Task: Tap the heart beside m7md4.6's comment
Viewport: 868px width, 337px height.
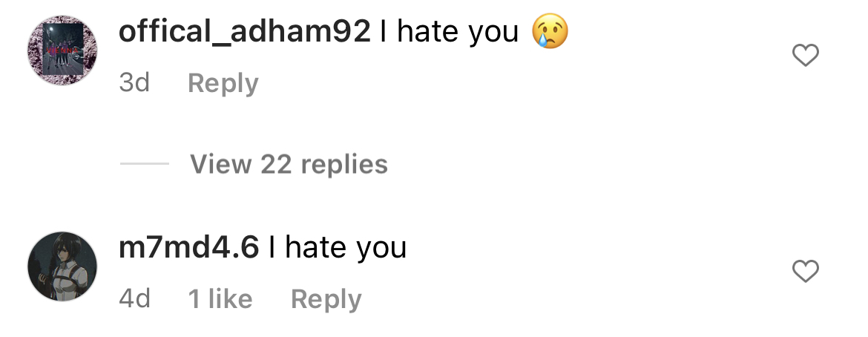Action: point(806,271)
